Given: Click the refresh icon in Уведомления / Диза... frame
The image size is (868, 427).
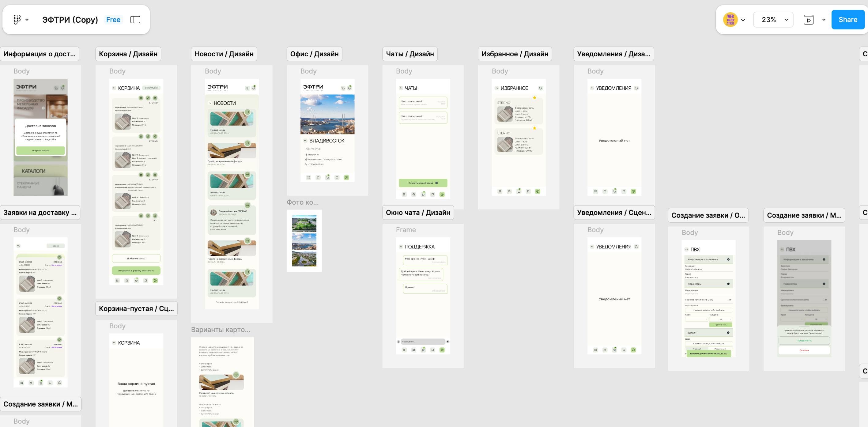Looking at the screenshot, I should pyautogui.click(x=636, y=88).
